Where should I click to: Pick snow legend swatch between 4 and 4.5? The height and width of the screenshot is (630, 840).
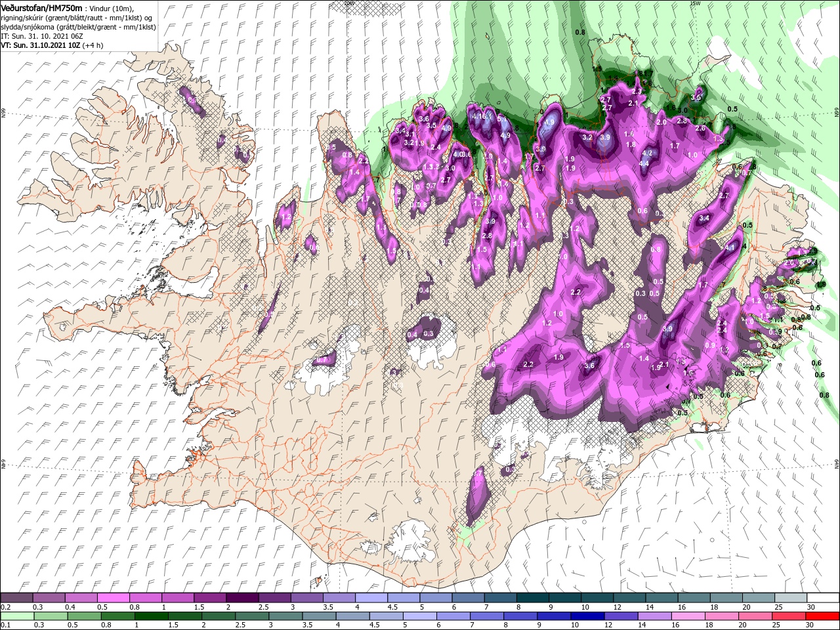point(371,598)
